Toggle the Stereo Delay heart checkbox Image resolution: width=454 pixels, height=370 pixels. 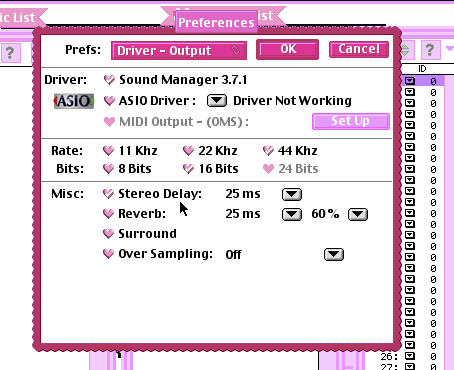(108, 194)
